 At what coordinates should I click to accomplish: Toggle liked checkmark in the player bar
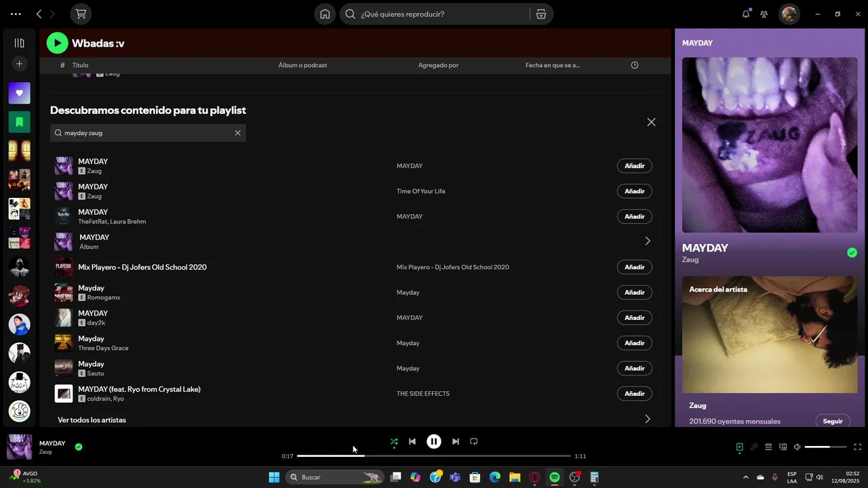click(x=79, y=447)
